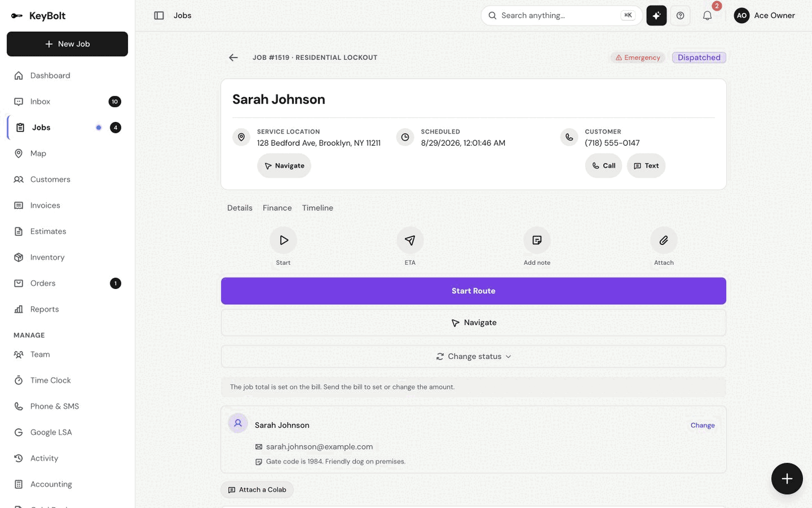Open Dashboard from the sidebar
This screenshot has height=508, width=812.
67,76
